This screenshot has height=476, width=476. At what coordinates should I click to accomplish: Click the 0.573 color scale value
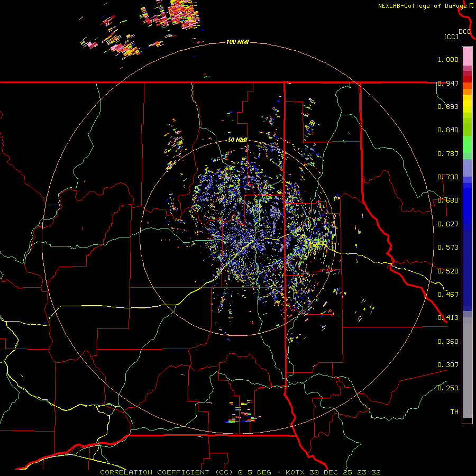448,248
